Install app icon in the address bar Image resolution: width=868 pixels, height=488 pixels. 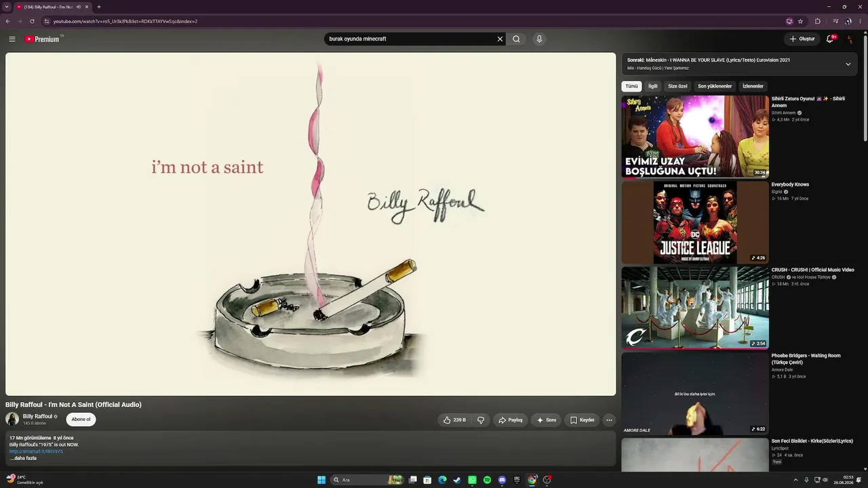789,21
